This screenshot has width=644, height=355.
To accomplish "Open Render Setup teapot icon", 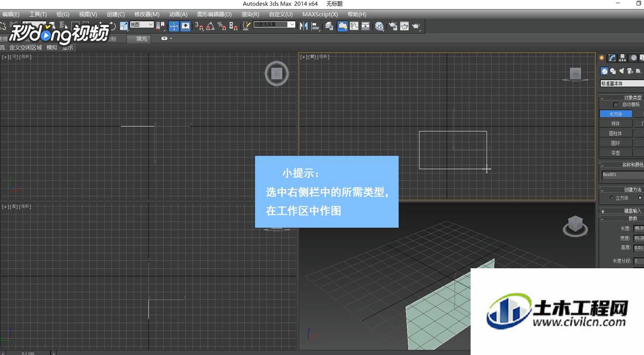I will point(393,26).
